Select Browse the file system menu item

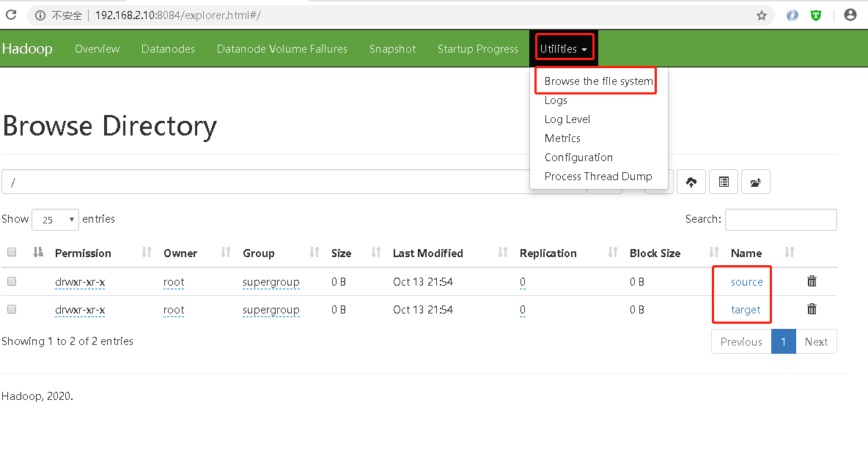point(598,81)
